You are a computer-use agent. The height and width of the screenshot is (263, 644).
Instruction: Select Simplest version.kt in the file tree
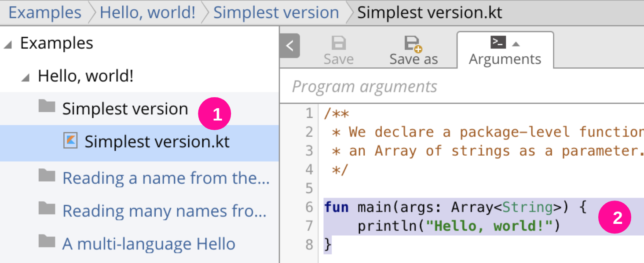pos(157,142)
